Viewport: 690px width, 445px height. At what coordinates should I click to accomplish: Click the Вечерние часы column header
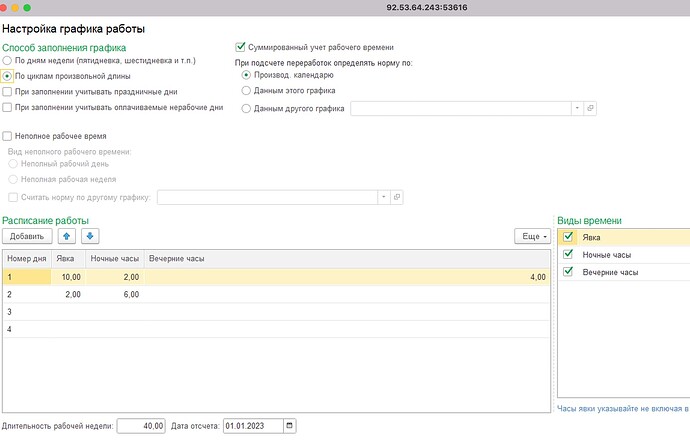coord(347,259)
